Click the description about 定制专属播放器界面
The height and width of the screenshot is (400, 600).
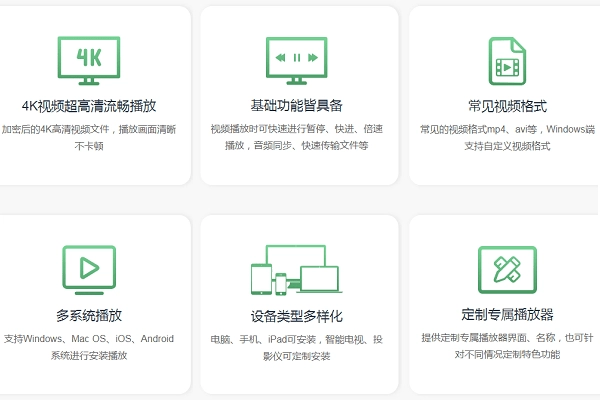pyautogui.click(x=507, y=347)
